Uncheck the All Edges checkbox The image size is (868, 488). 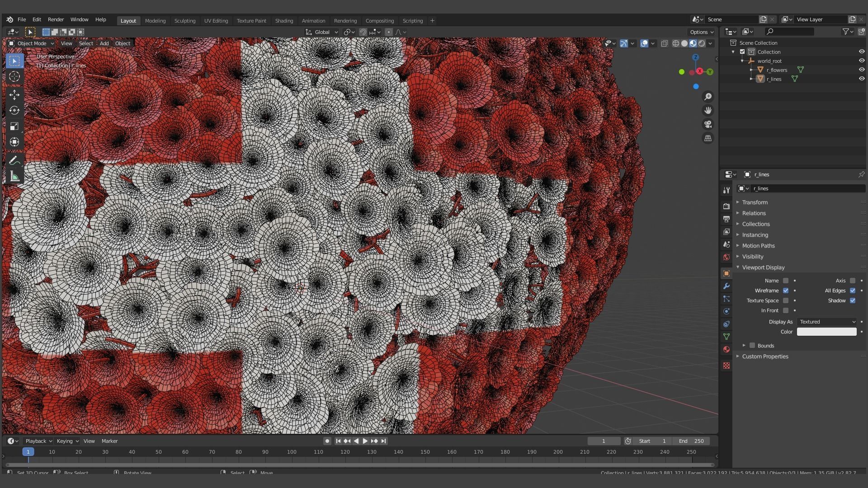853,291
